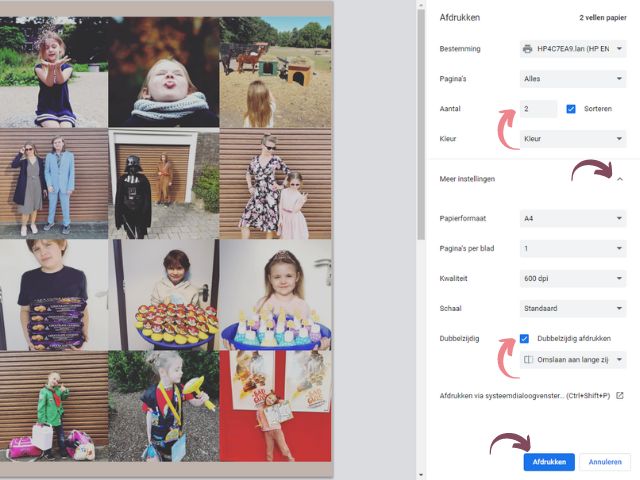This screenshot has height=480, width=640.
Task: Uncheck the Sorteren checkbox
Action: point(571,109)
